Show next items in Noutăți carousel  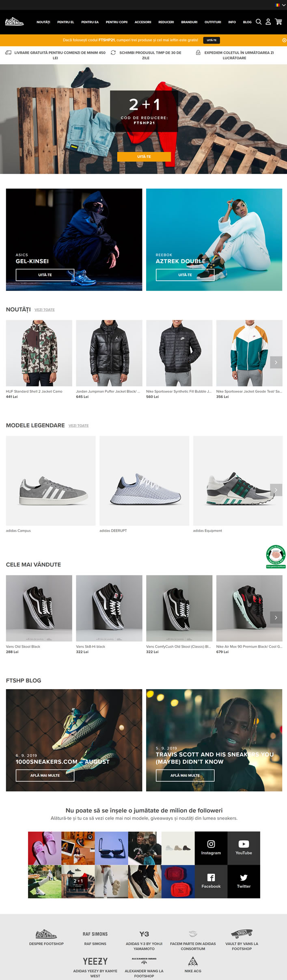click(x=276, y=362)
